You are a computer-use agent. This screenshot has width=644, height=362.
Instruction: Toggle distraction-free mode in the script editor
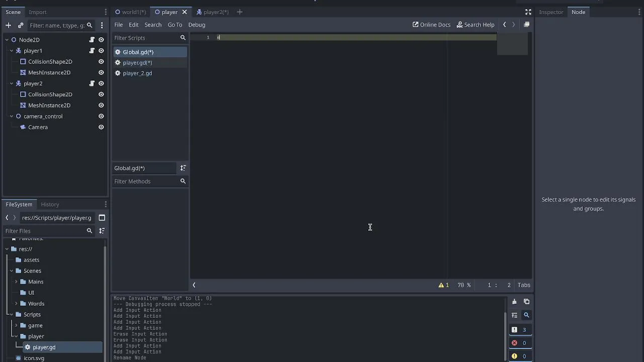point(528,12)
